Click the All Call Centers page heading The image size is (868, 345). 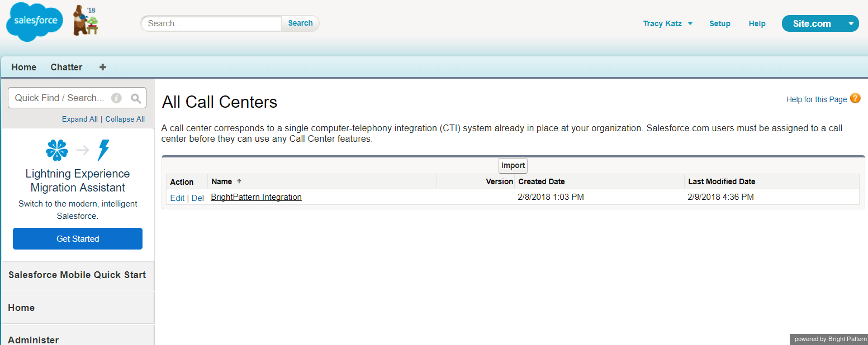(x=220, y=102)
